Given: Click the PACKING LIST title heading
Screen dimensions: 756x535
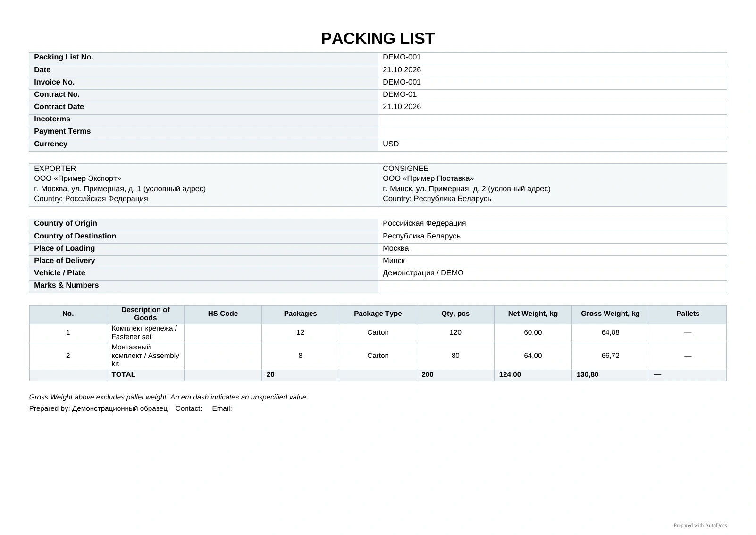Looking at the screenshot, I should [378, 39].
